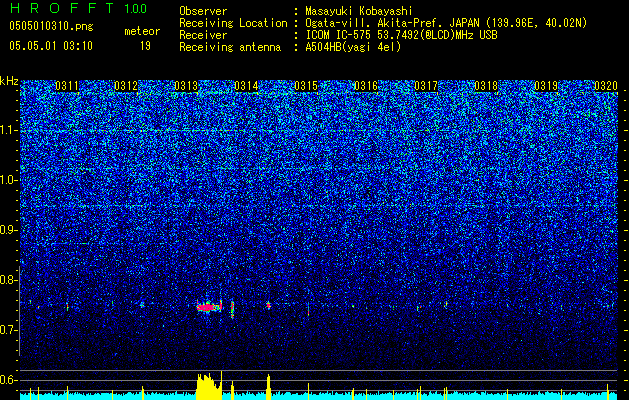
Task: Click the 0313 time marker
Action: pos(186,86)
